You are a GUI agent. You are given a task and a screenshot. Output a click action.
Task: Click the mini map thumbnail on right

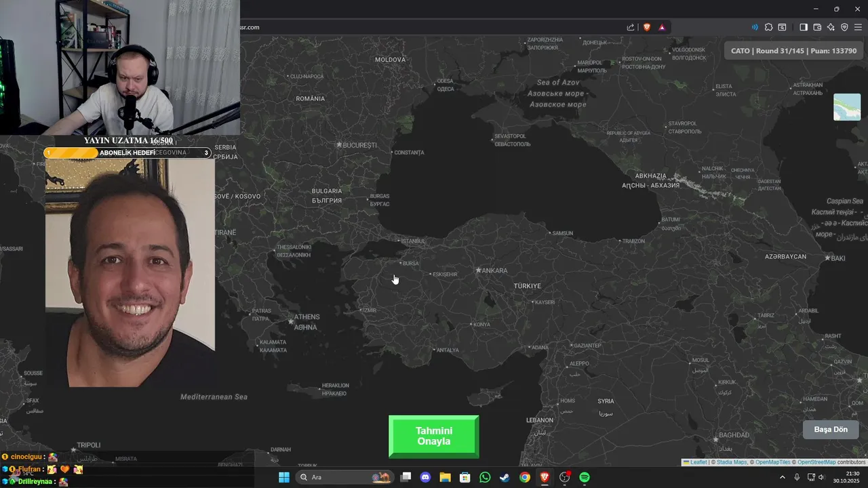point(847,107)
